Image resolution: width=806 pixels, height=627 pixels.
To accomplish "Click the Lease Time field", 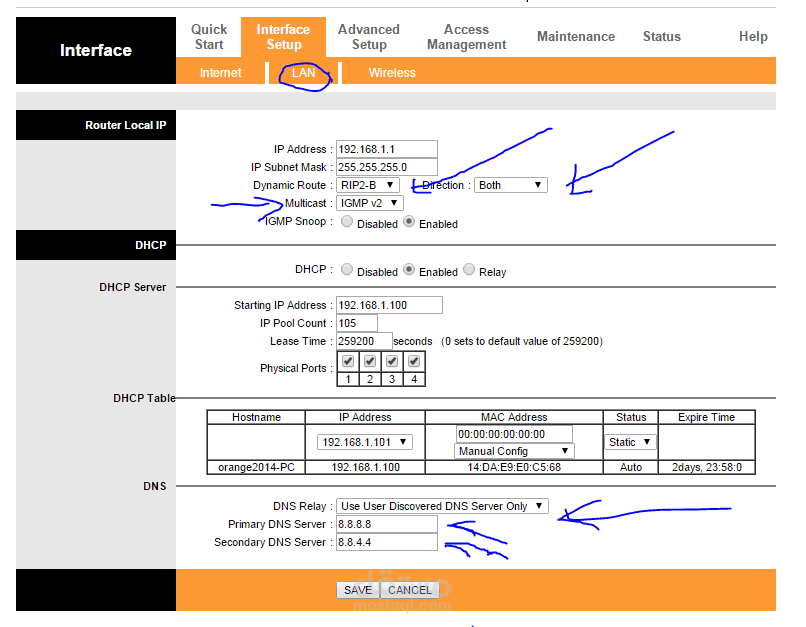I will point(364,341).
